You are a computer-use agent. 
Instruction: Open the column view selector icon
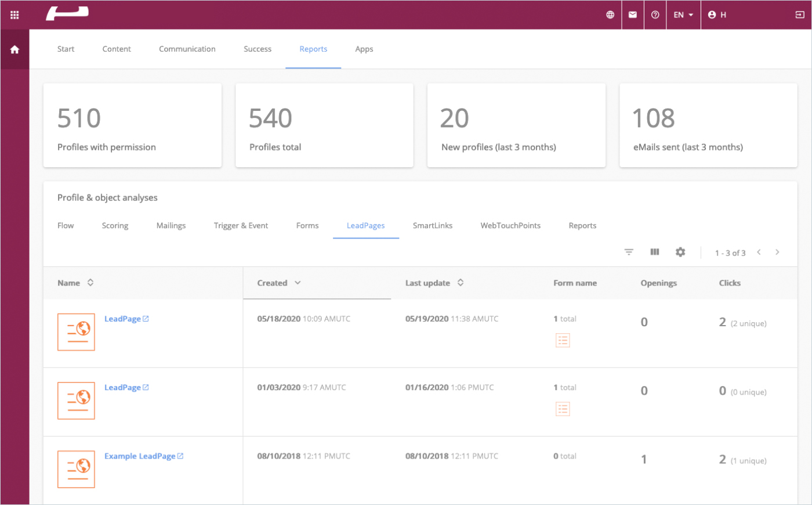coord(655,252)
